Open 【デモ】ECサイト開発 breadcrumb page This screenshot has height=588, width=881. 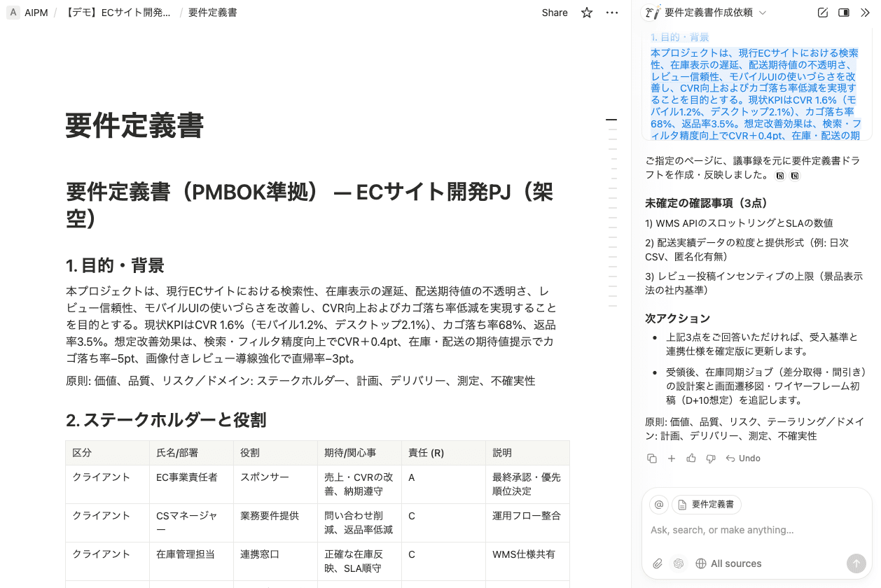pos(118,13)
